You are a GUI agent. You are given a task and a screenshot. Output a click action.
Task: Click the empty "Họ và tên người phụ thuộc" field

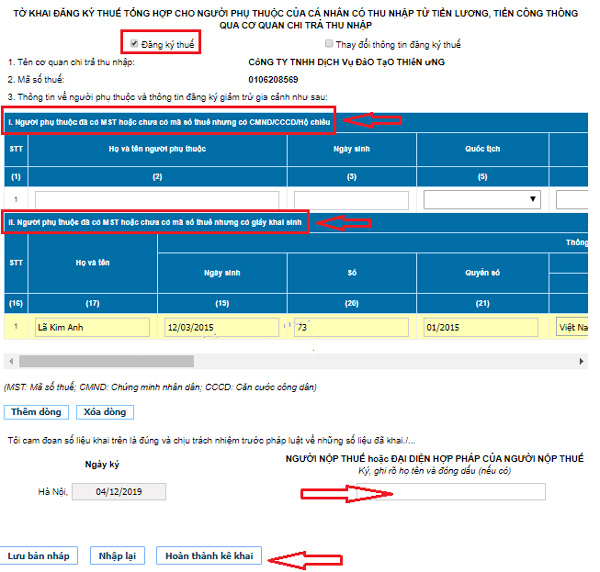(x=157, y=199)
